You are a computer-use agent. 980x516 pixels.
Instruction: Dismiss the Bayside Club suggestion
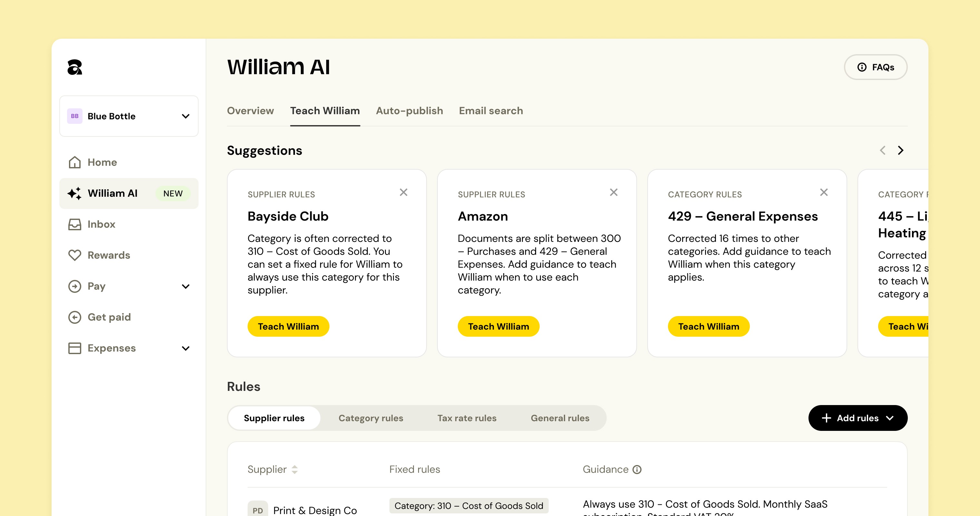point(404,193)
